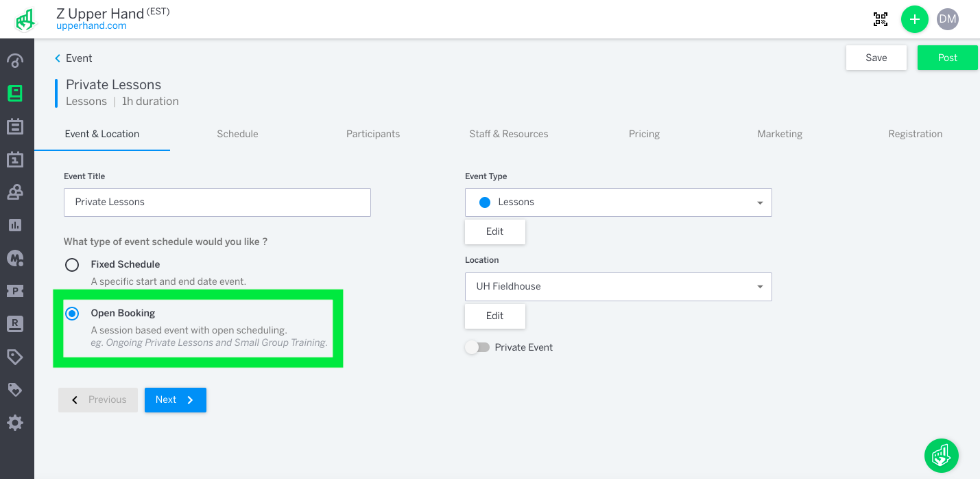
Task: Open the green Upper Hand help widget
Action: click(942, 456)
